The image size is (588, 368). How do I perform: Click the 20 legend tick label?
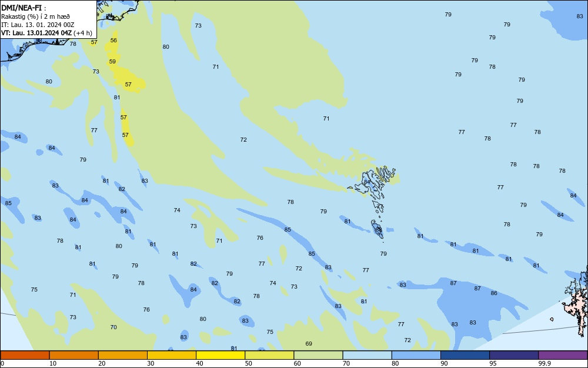[102, 363]
